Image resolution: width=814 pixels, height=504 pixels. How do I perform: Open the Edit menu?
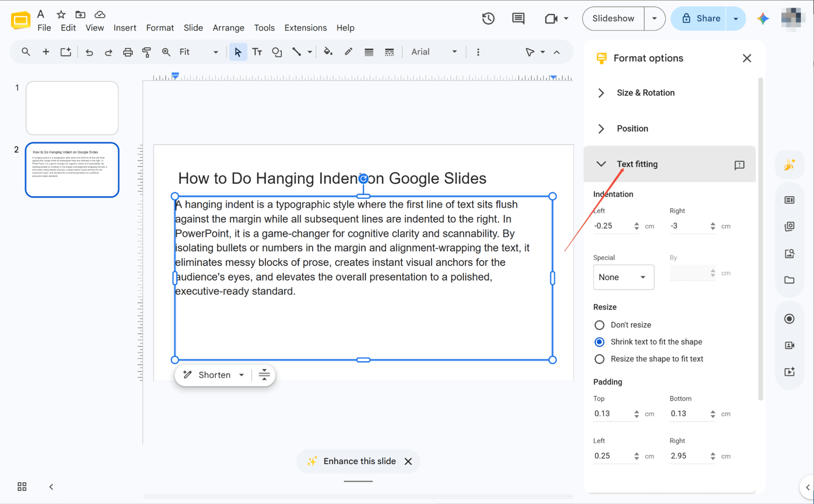pos(68,28)
